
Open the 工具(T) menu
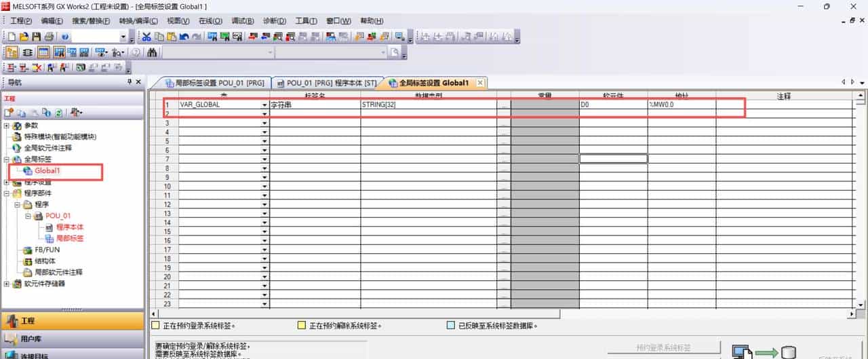click(x=307, y=21)
